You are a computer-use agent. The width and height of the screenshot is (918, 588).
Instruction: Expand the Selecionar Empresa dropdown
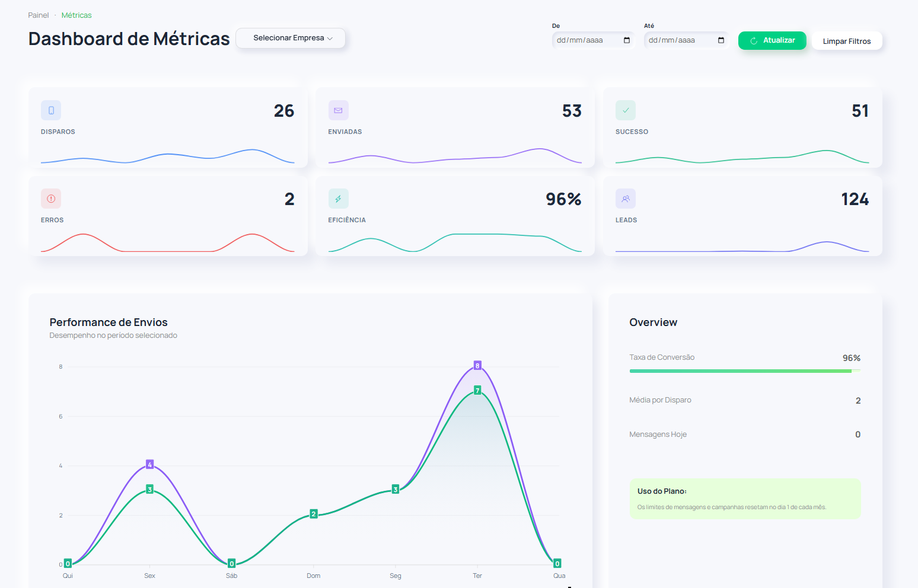[x=291, y=38]
